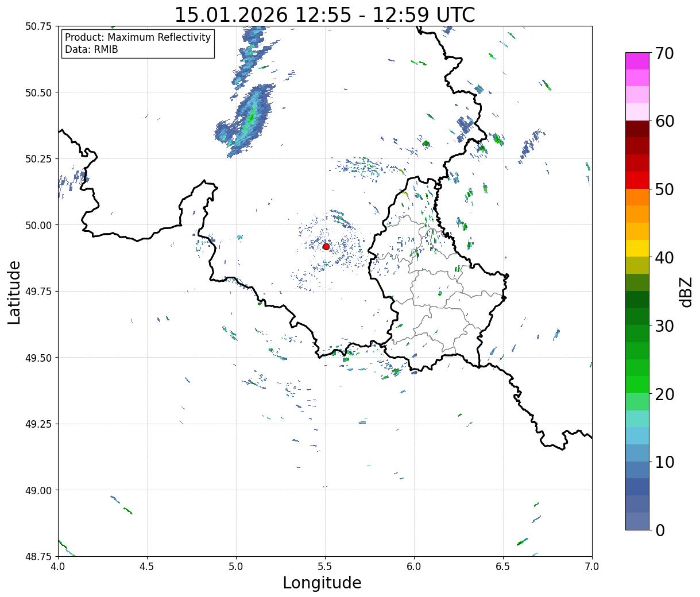Screen dimensions: 700x597
Task: Click longitude tick label 4.5
Action: (x=147, y=566)
